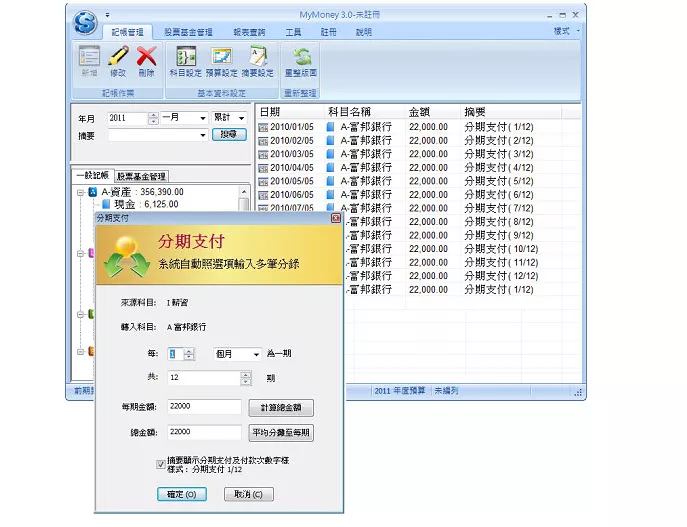Open 預算設定 budget settings icon
Viewport: 687px width, 527px height.
pyautogui.click(x=222, y=58)
